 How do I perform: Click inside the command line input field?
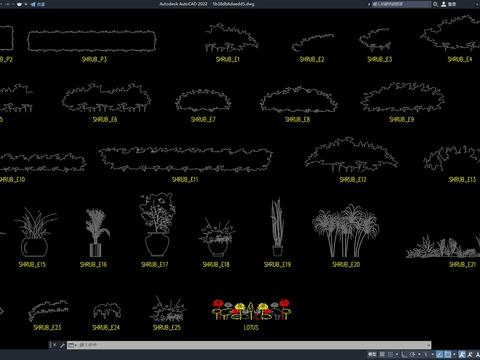click(x=253, y=345)
